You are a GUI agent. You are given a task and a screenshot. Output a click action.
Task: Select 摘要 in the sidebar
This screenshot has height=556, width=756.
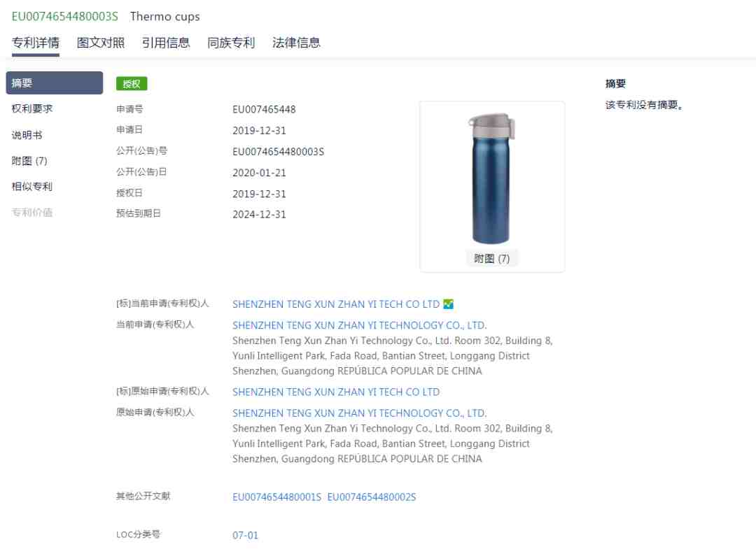[55, 83]
